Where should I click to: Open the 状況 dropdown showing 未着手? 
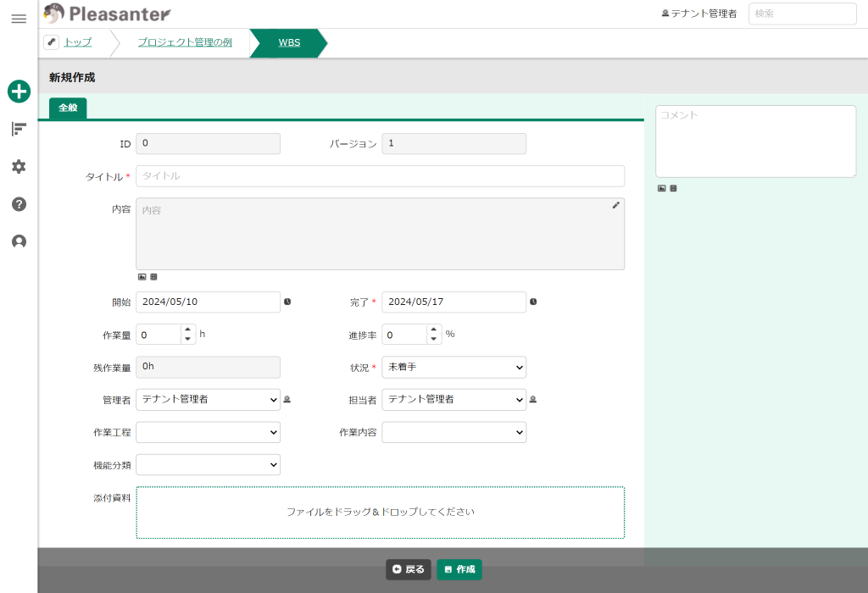click(454, 368)
